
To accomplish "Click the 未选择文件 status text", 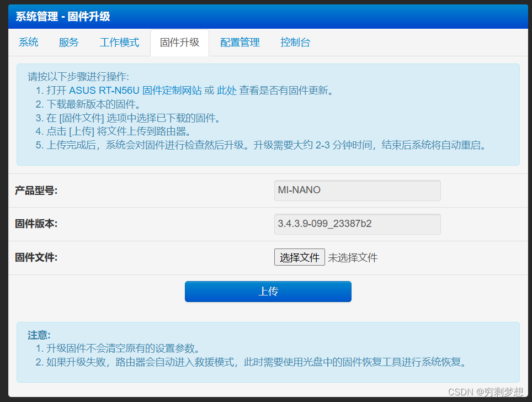I will tap(353, 258).
